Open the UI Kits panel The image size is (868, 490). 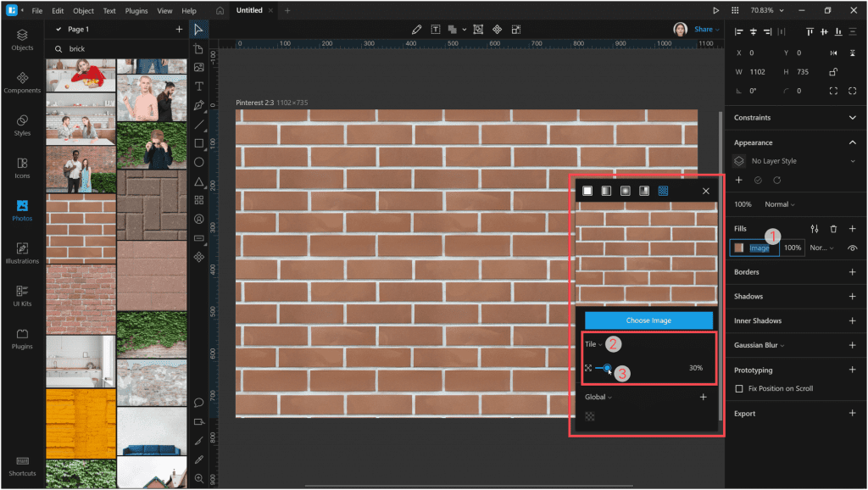pyautogui.click(x=22, y=296)
